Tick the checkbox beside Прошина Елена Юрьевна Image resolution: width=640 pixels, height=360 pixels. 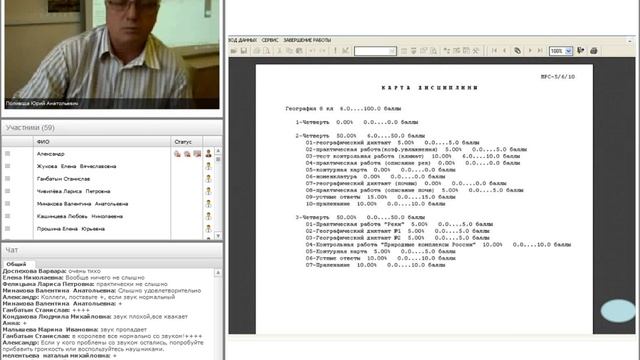(x=7, y=229)
